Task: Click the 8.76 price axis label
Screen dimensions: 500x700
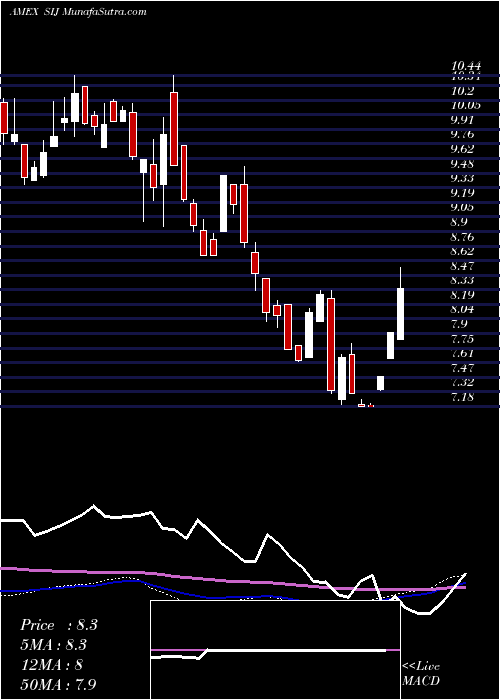Action: point(464,237)
